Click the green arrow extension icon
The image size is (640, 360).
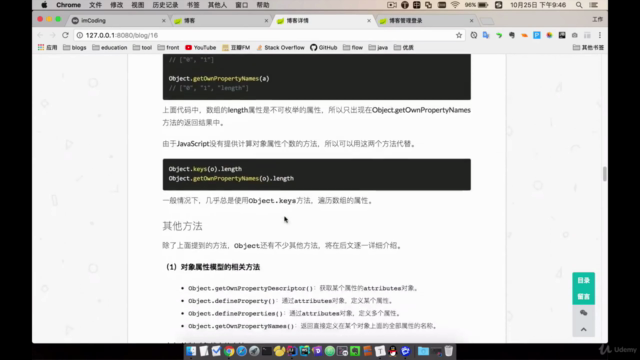[499, 35]
